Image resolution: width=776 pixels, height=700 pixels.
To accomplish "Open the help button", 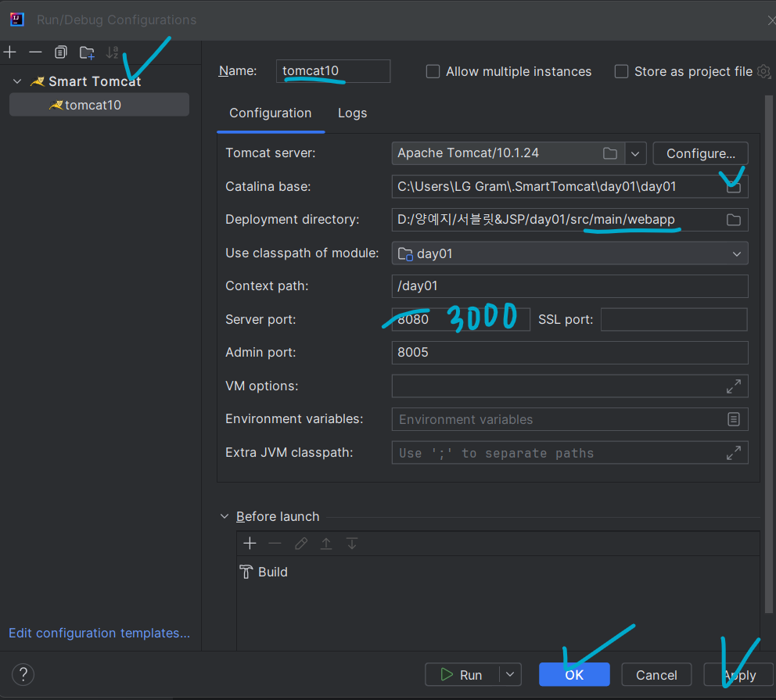I will click(x=23, y=675).
